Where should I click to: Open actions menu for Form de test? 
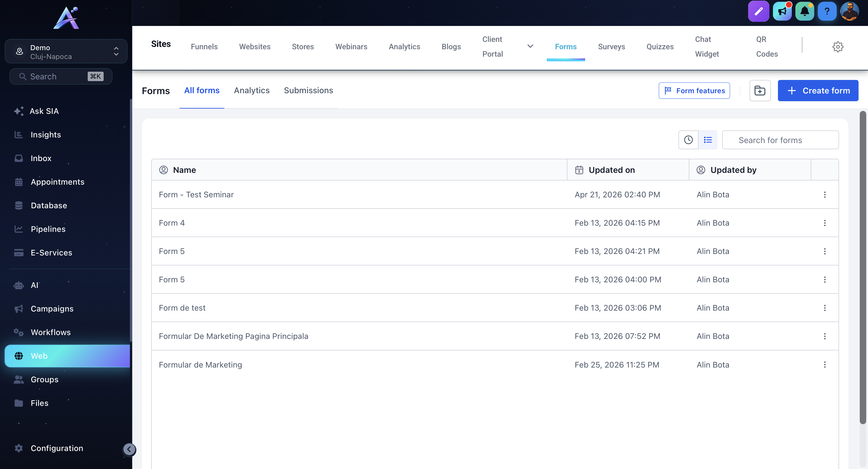coord(825,308)
